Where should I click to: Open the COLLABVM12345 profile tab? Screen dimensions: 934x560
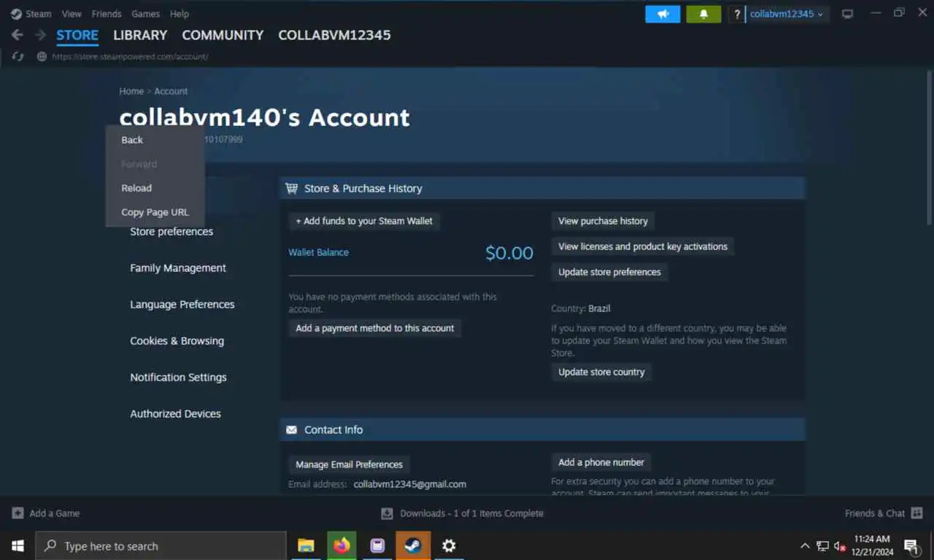pyautogui.click(x=334, y=35)
